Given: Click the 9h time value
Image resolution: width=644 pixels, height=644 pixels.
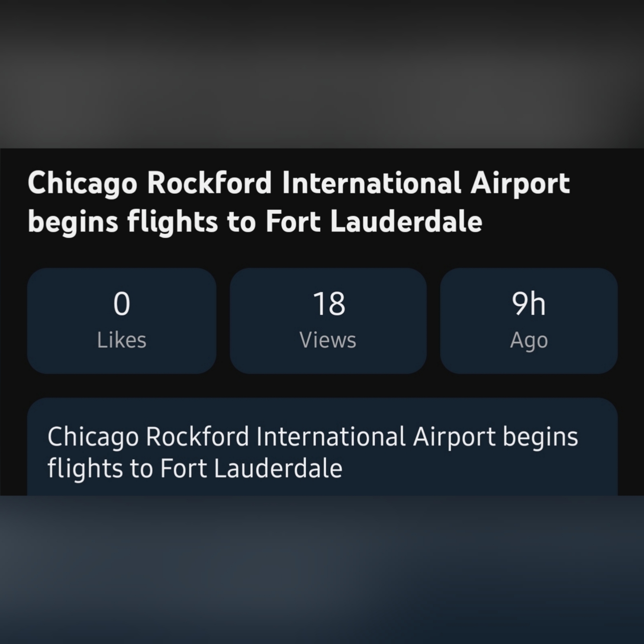Looking at the screenshot, I should click(529, 303).
